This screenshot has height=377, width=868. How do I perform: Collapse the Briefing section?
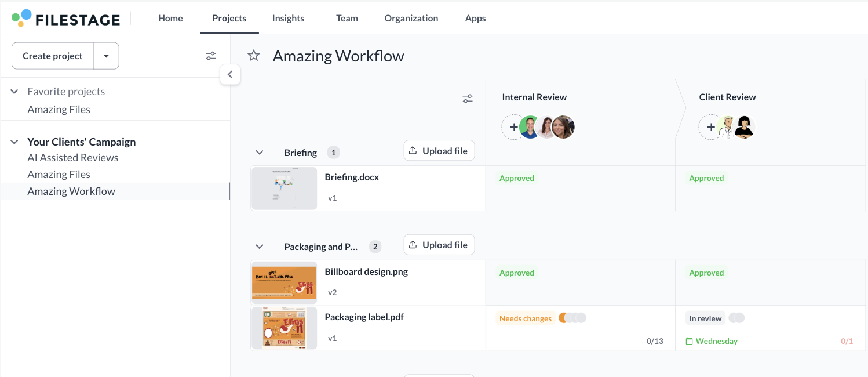tap(260, 153)
